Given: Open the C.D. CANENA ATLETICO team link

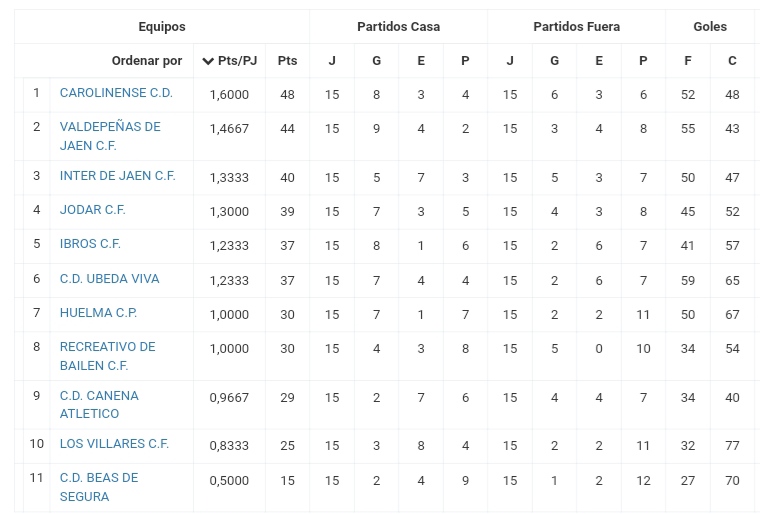Looking at the screenshot, I should 99,404.
